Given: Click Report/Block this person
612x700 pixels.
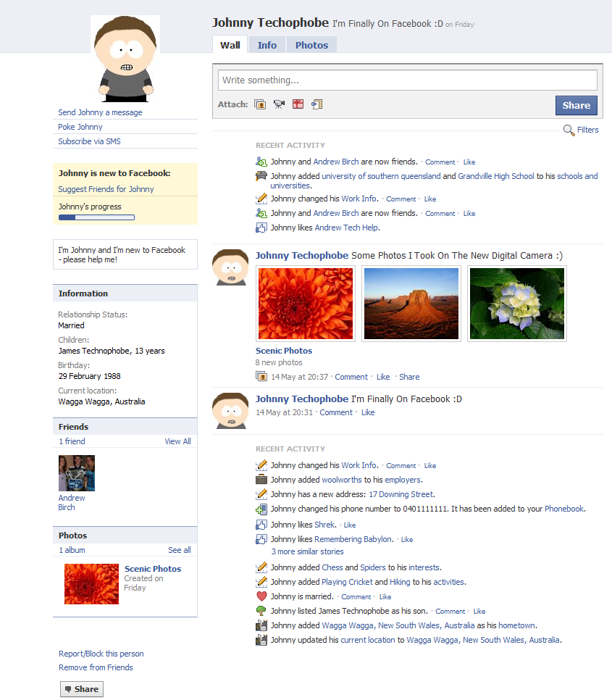Looking at the screenshot, I should pos(101,654).
